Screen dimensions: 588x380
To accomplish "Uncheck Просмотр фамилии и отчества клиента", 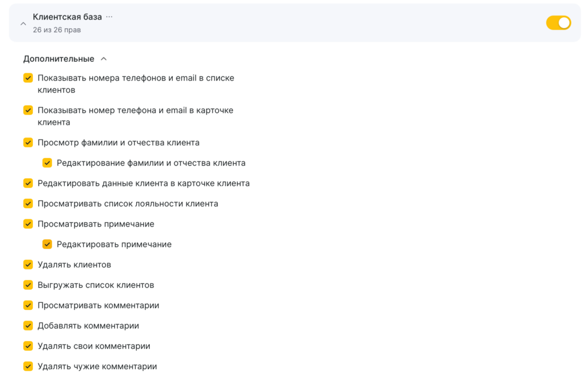I will coord(28,143).
